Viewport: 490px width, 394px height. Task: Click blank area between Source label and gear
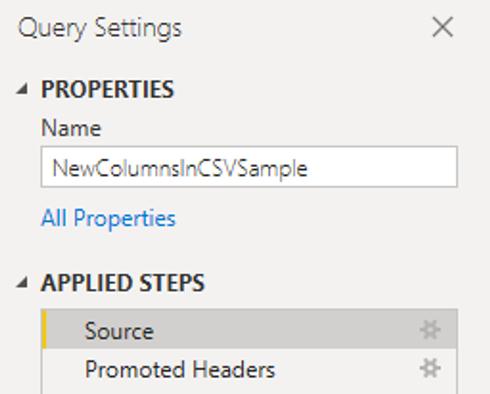coord(287,330)
